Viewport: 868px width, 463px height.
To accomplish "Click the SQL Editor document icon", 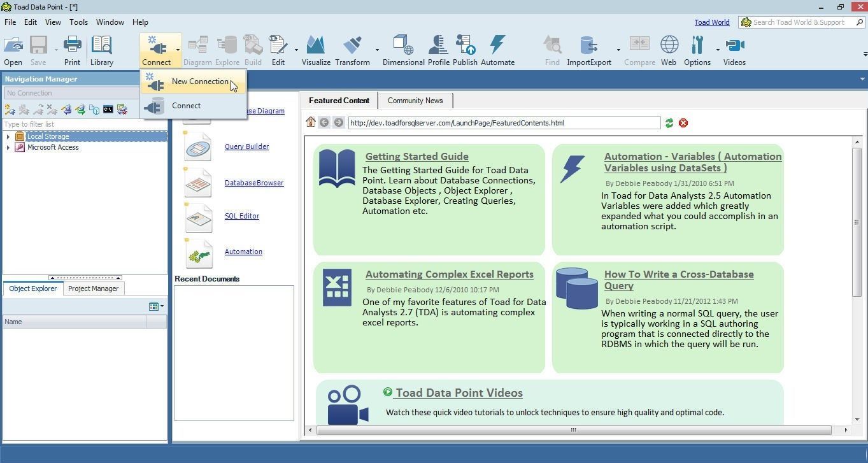I will (198, 218).
